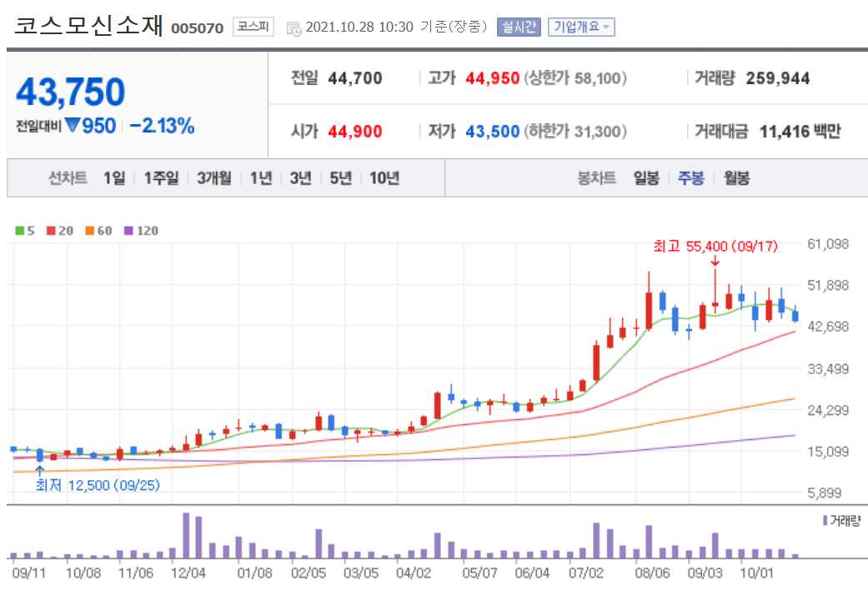Click the 코스피 market badge
This screenshot has width=868, height=590.
[252, 26]
